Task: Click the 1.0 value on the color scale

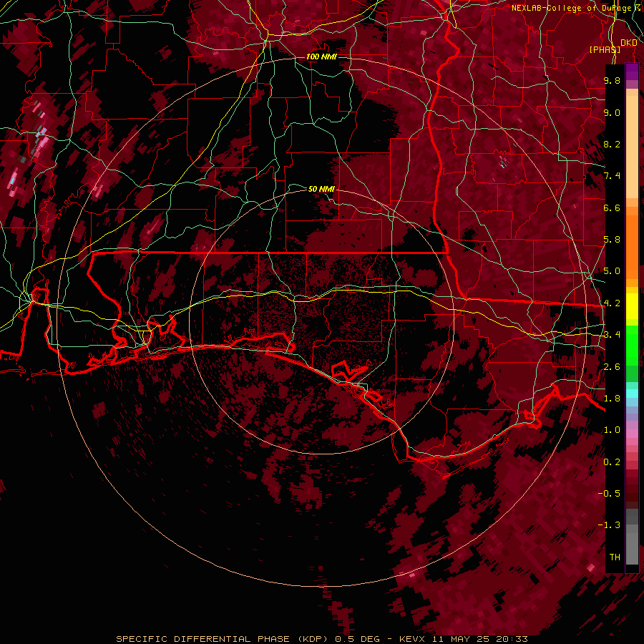Action: (x=612, y=430)
